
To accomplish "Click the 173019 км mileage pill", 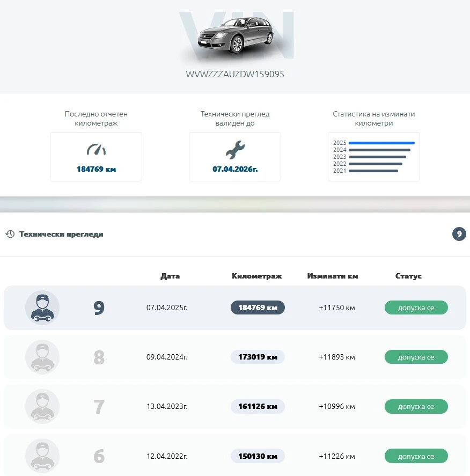I will 258,357.
